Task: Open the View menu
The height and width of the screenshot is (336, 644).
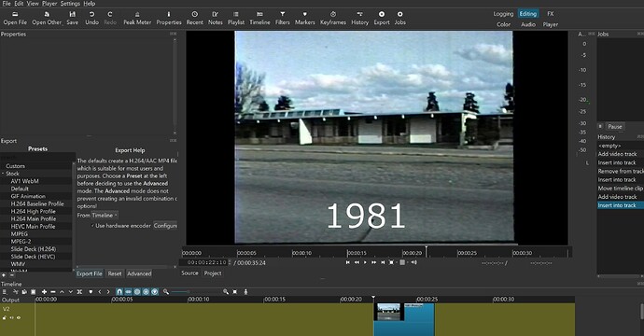Action: (33, 4)
